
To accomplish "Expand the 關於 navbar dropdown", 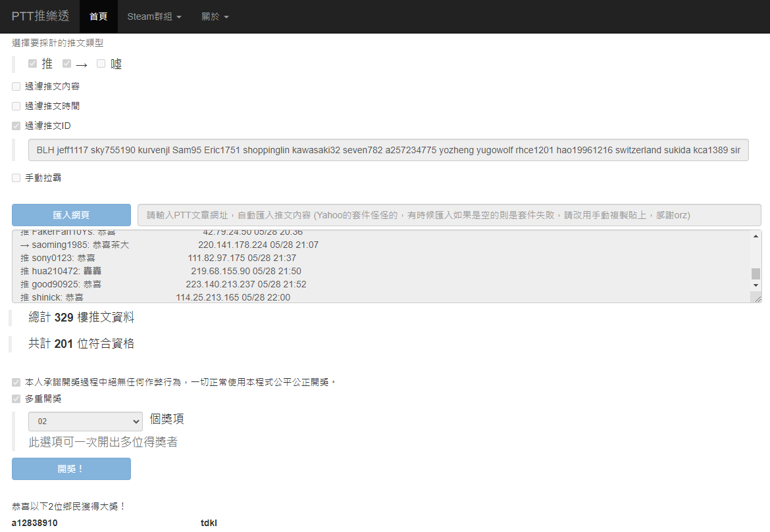I will click(215, 16).
